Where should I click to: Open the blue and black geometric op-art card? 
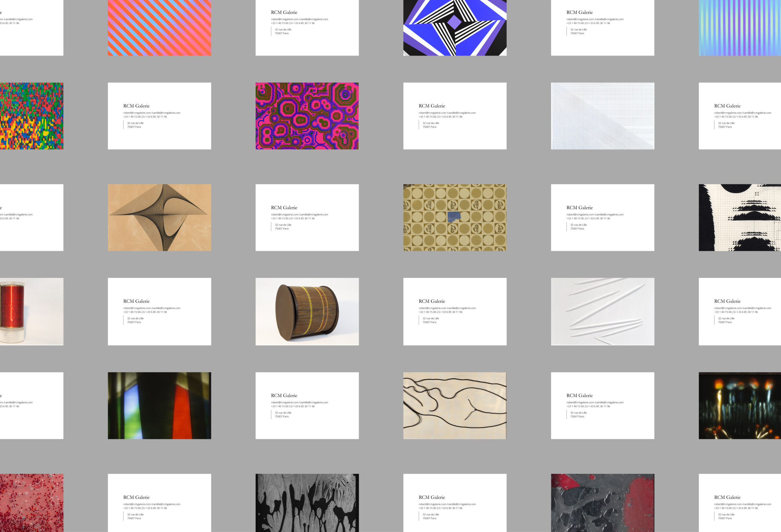[x=455, y=28]
